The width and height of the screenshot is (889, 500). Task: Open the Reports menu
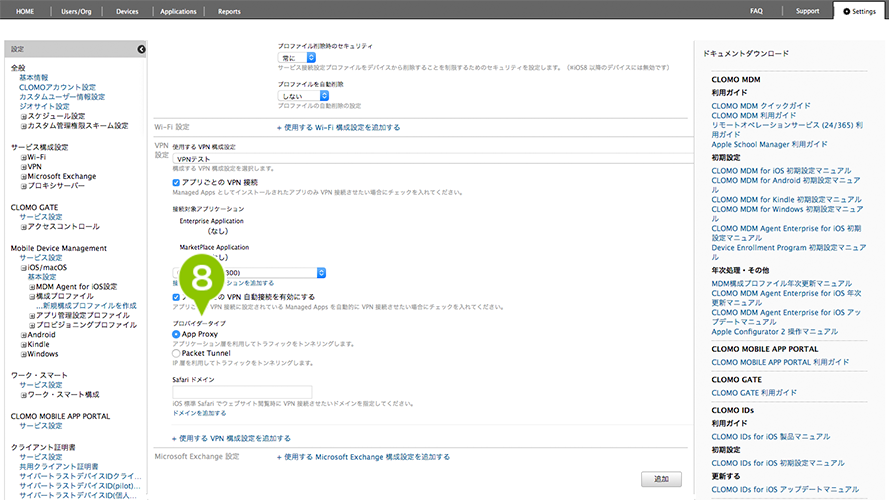pyautogui.click(x=229, y=11)
